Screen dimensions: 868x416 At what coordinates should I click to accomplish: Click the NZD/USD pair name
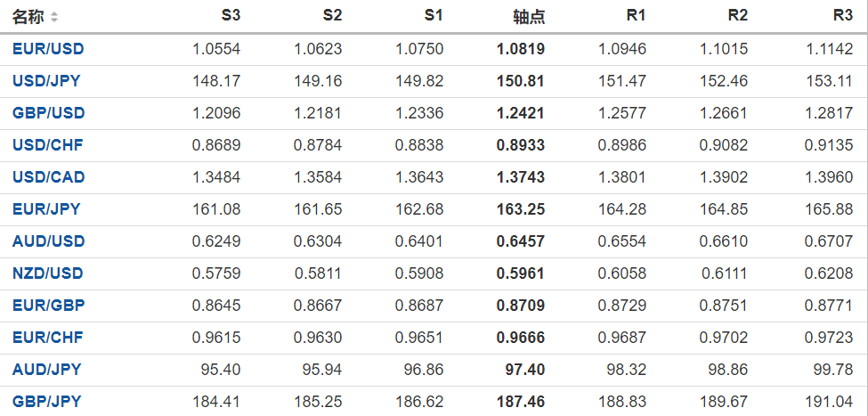48,273
